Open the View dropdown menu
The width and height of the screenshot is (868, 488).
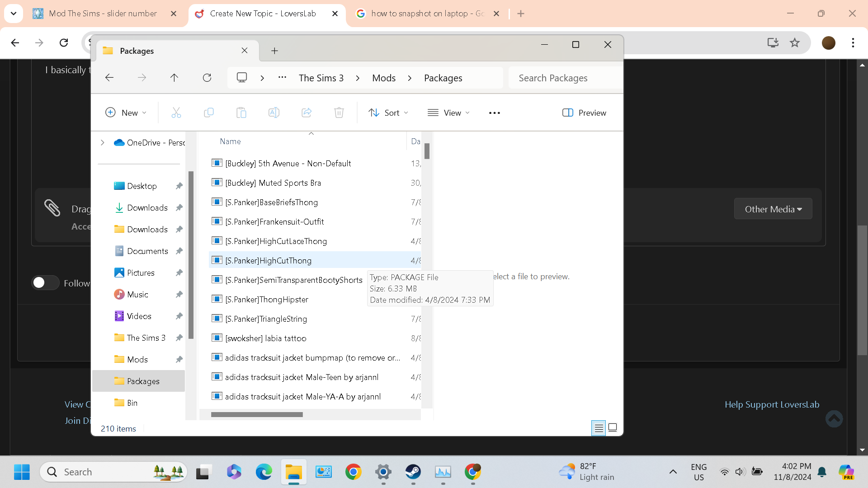449,113
